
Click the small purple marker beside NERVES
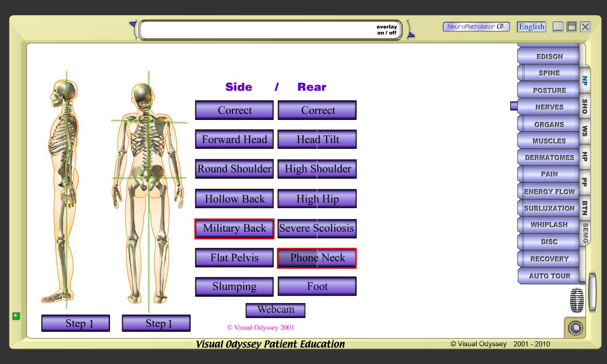(514, 106)
